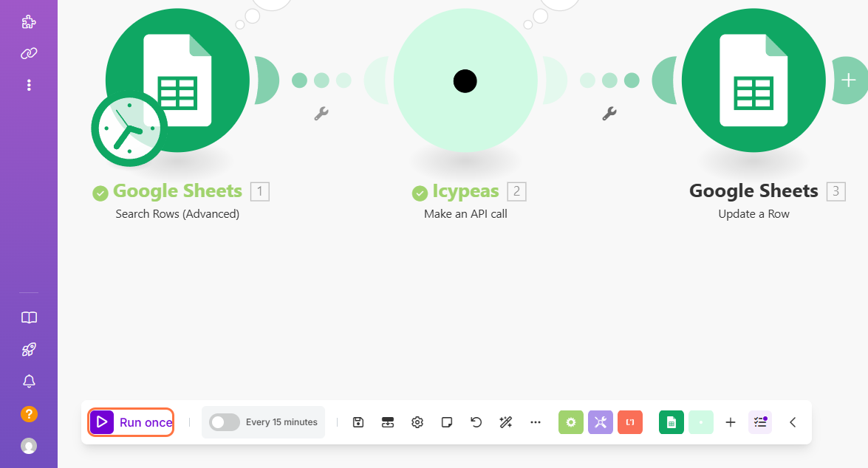The width and height of the screenshot is (868, 468).
Task: Click the auto-align magic wand icon
Action: (505, 422)
